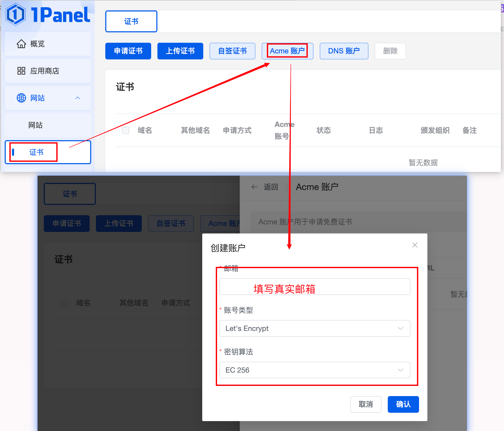The width and height of the screenshot is (504, 431).
Task: Open the 概览 overview home icon
Action: tap(21, 44)
